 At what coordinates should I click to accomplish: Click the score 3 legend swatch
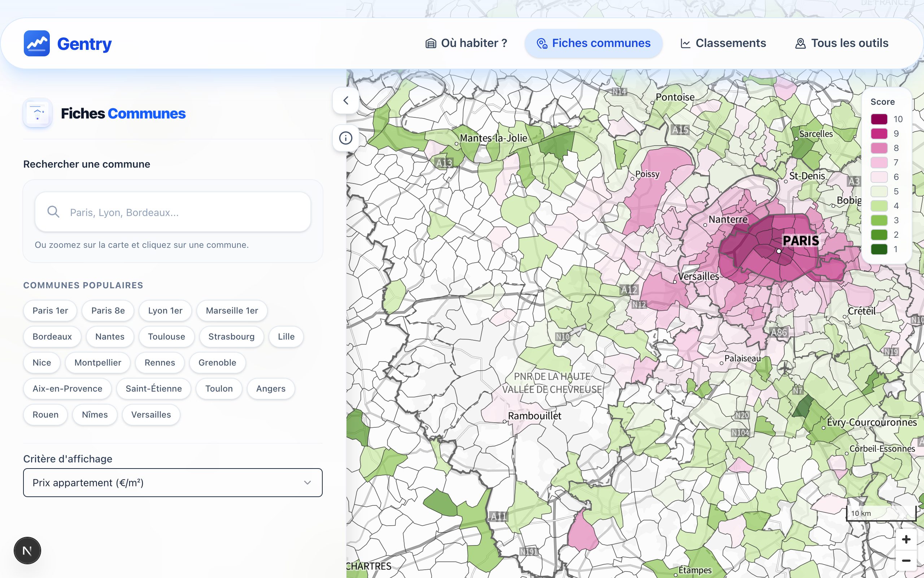click(x=879, y=220)
